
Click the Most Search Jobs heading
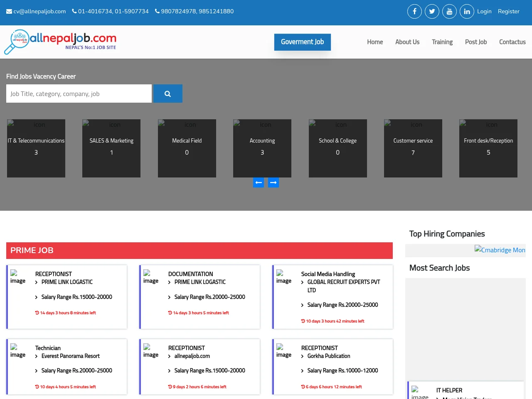pyautogui.click(x=440, y=268)
